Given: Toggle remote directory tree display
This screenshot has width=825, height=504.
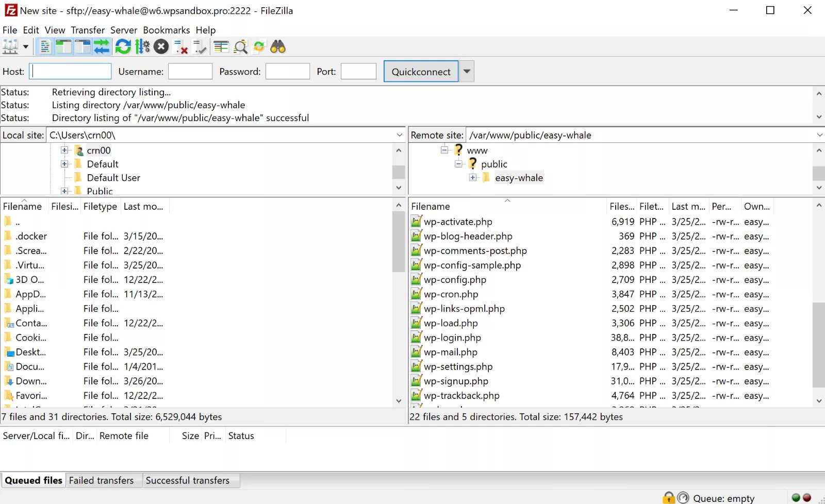Looking at the screenshot, I should 82,47.
